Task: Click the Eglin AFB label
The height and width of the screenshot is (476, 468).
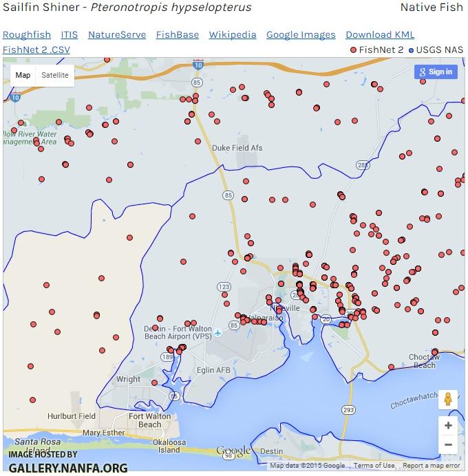Action: pos(213,370)
